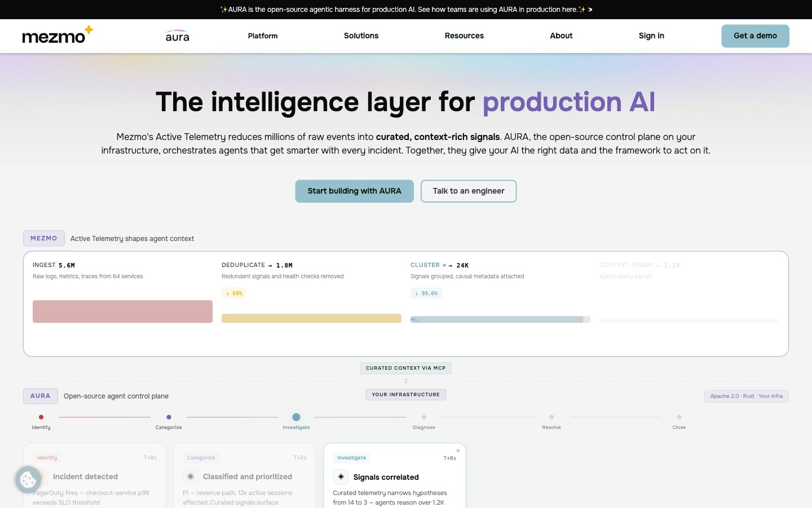Select the AURA badge label

pos(41,396)
